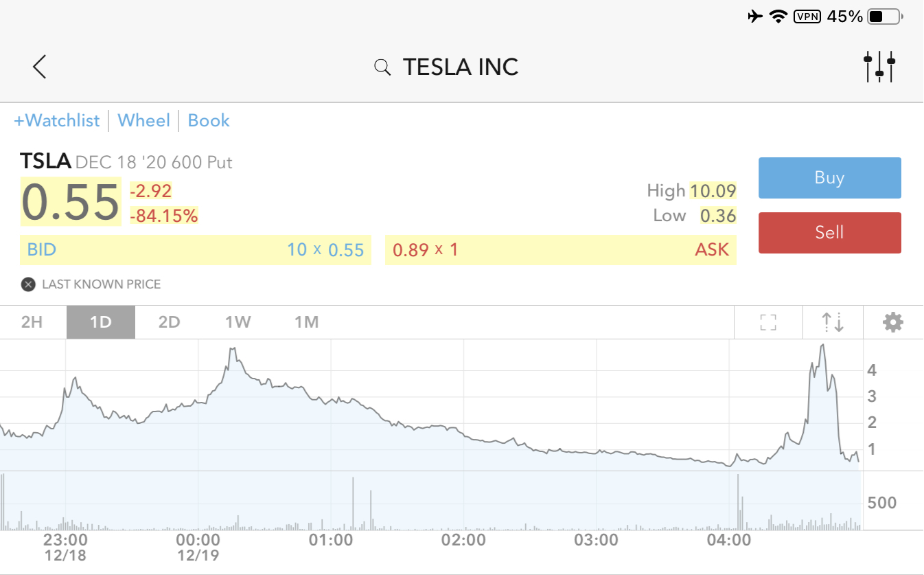Switch to 1M chart range
Screen dimensions: 924x575
[306, 322]
